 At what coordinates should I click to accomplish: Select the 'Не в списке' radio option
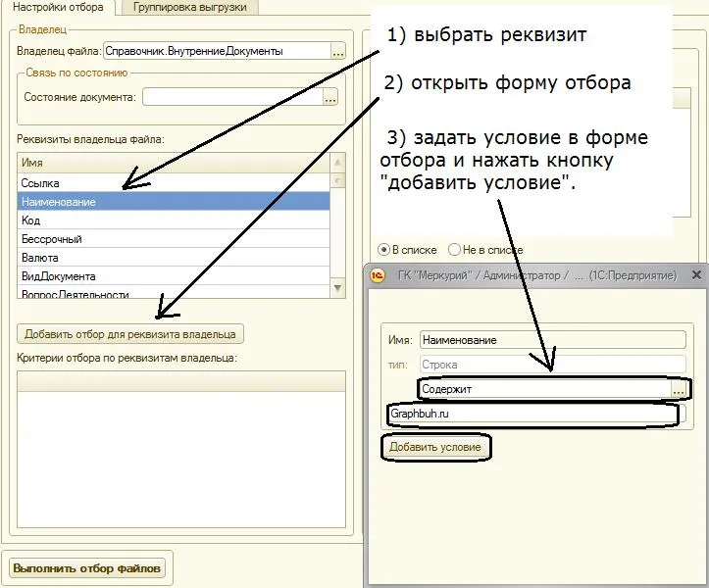click(x=454, y=250)
